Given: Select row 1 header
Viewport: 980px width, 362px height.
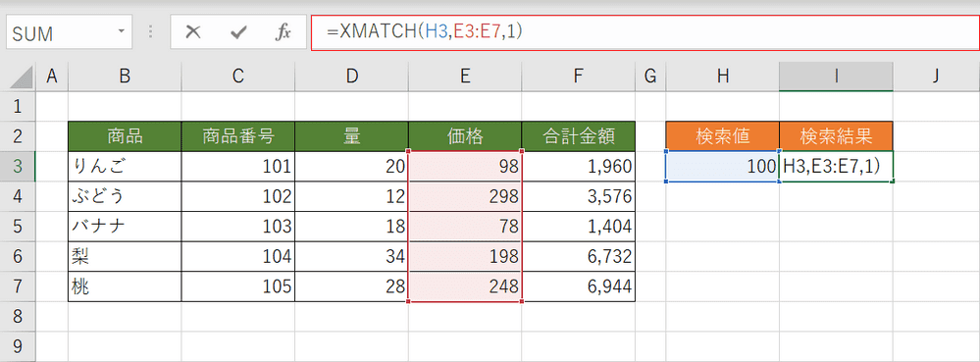Looking at the screenshot, I should 18,106.
